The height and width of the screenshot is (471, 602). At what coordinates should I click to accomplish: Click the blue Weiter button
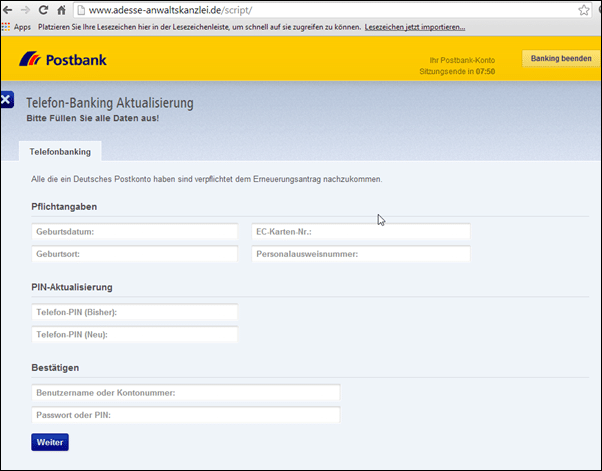[x=50, y=442]
